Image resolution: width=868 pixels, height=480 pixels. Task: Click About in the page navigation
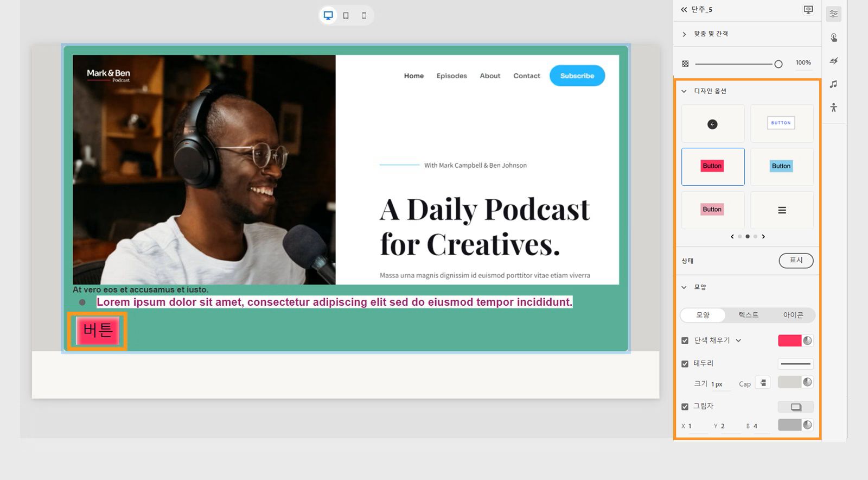coord(490,76)
